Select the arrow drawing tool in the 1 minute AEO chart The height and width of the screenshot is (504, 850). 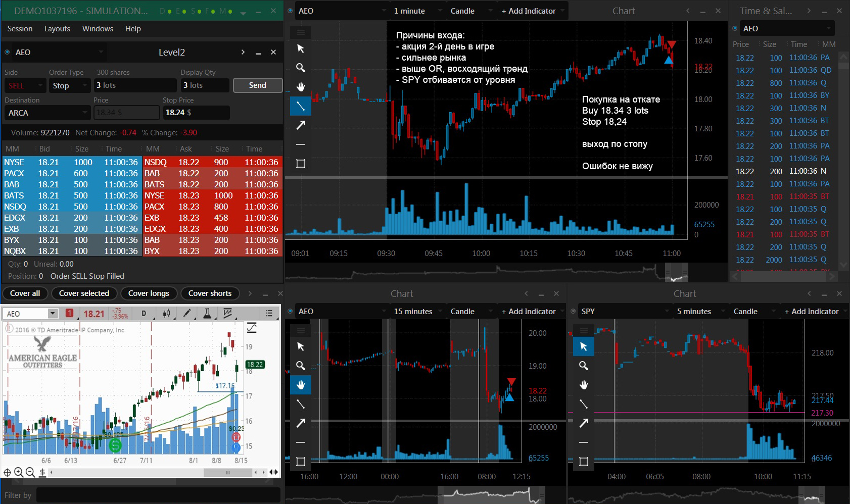(x=301, y=125)
